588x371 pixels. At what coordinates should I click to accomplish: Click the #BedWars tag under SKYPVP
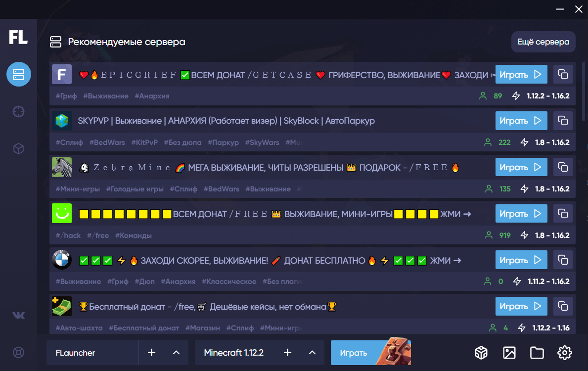click(x=107, y=142)
